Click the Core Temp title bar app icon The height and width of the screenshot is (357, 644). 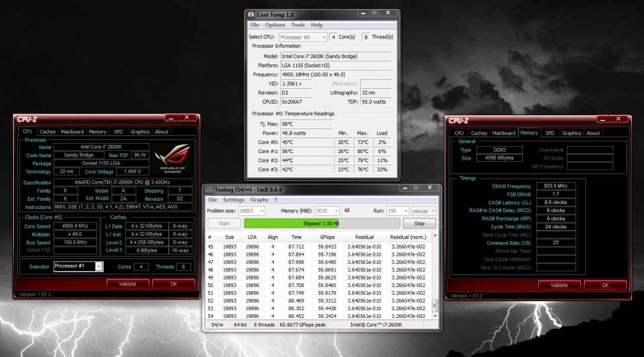click(x=251, y=15)
